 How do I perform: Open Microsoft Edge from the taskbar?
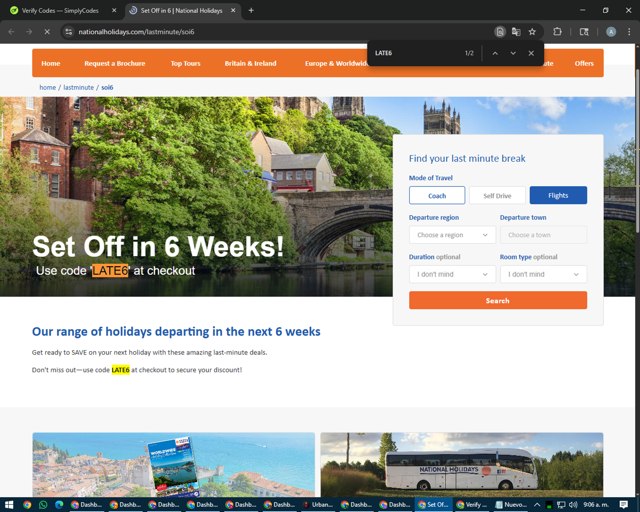click(59, 505)
